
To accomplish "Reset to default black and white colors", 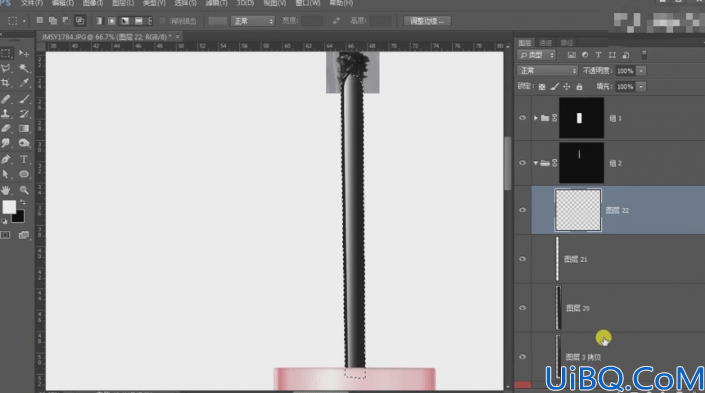I will pyautogui.click(x=4, y=221).
